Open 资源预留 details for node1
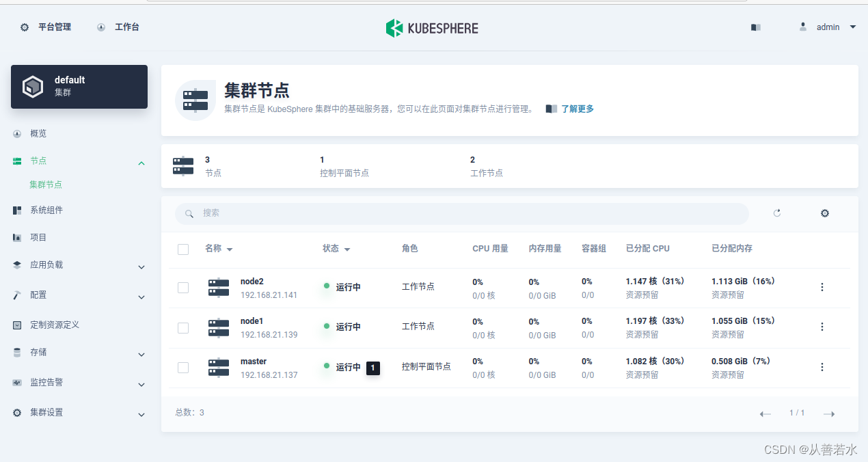Viewport: 868px width, 462px height. [641, 334]
